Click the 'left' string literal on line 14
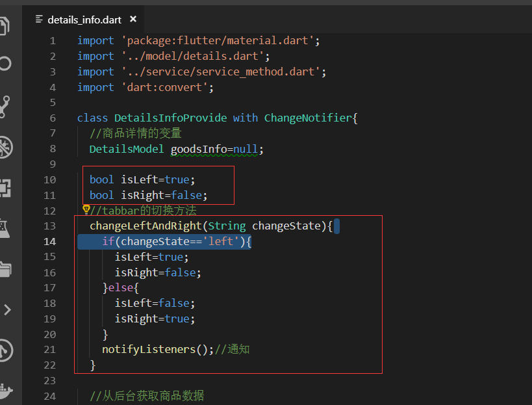Screen dimensions: 532x405 [221, 241]
